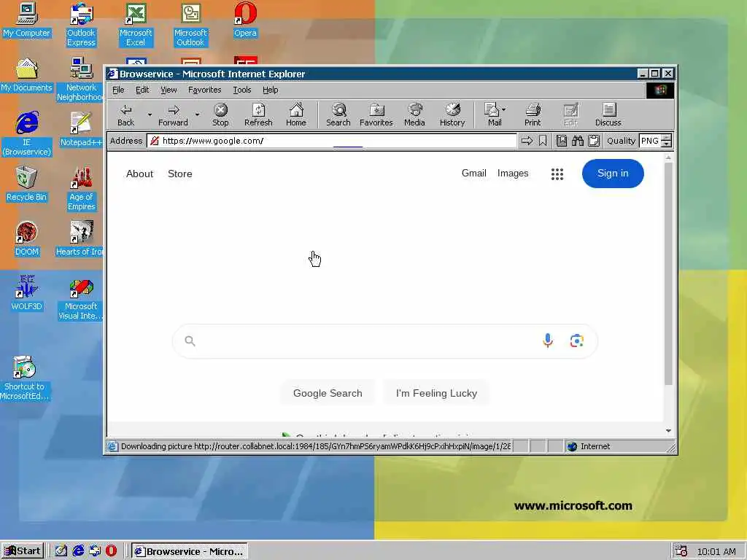This screenshot has height=560, width=747.
Task: Open the Store link
Action: [x=179, y=174]
